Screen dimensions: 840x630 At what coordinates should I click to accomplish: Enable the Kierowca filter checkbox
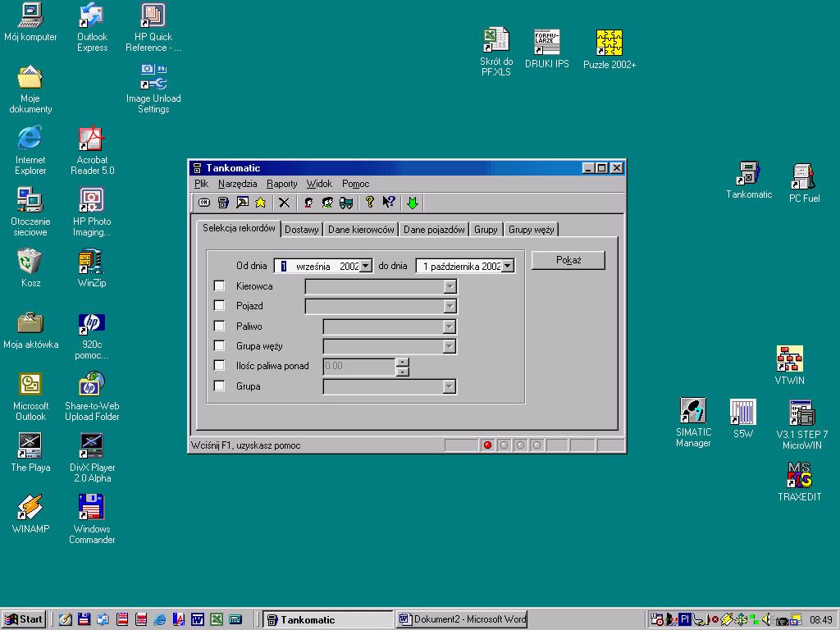pyautogui.click(x=219, y=286)
